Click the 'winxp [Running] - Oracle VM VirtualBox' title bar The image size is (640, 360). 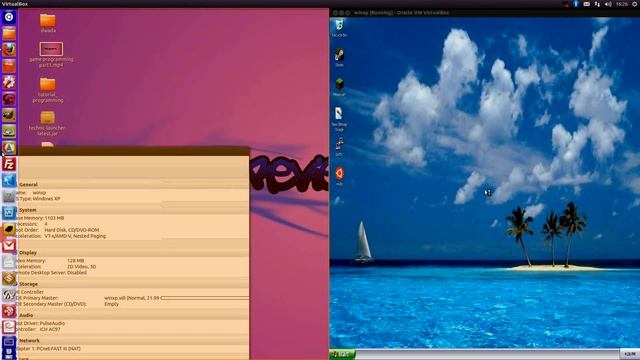pyautogui.click(x=401, y=13)
